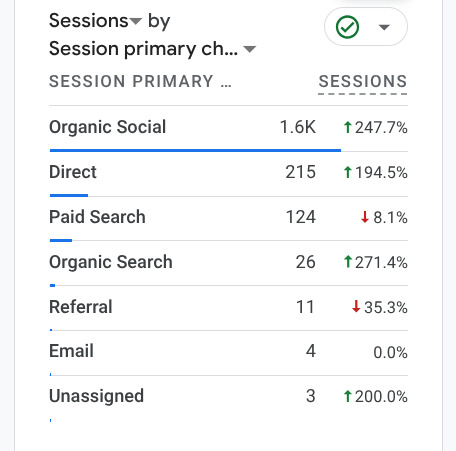
Task: Click the red down arrow beside 8.1%
Action: pos(365,217)
